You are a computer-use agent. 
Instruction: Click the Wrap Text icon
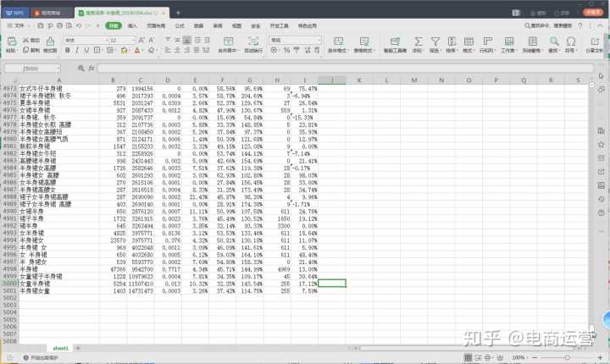pyautogui.click(x=253, y=41)
